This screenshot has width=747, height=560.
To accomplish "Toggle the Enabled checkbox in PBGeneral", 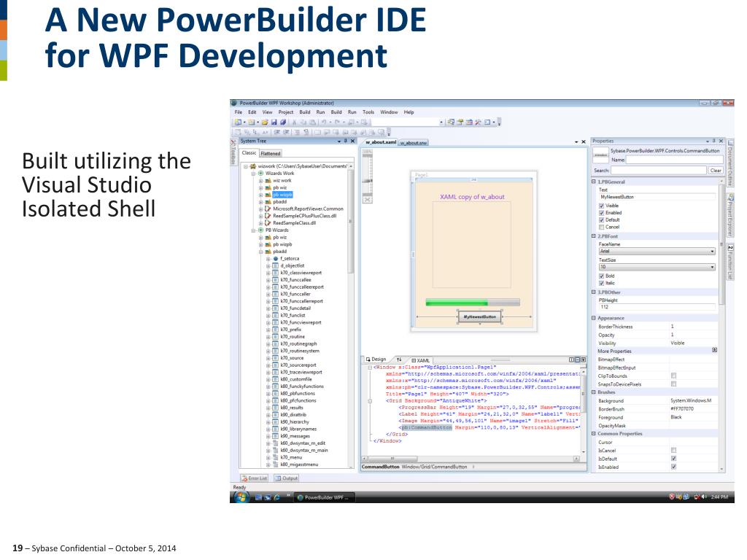I will coord(601,213).
